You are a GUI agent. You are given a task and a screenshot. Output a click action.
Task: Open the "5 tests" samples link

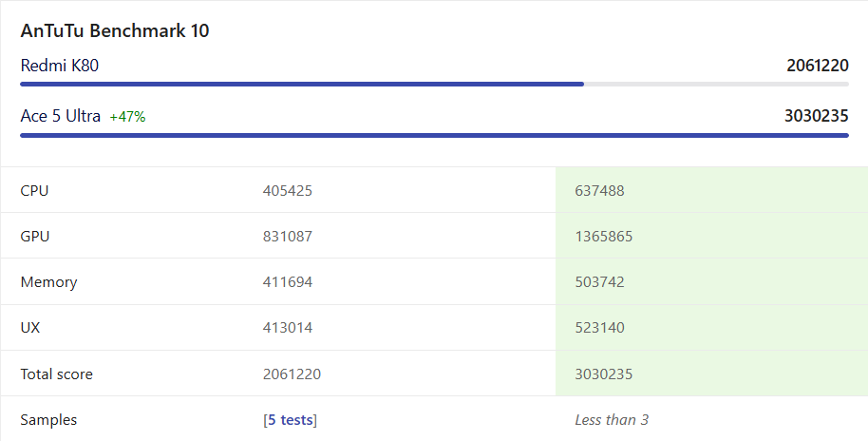(291, 420)
